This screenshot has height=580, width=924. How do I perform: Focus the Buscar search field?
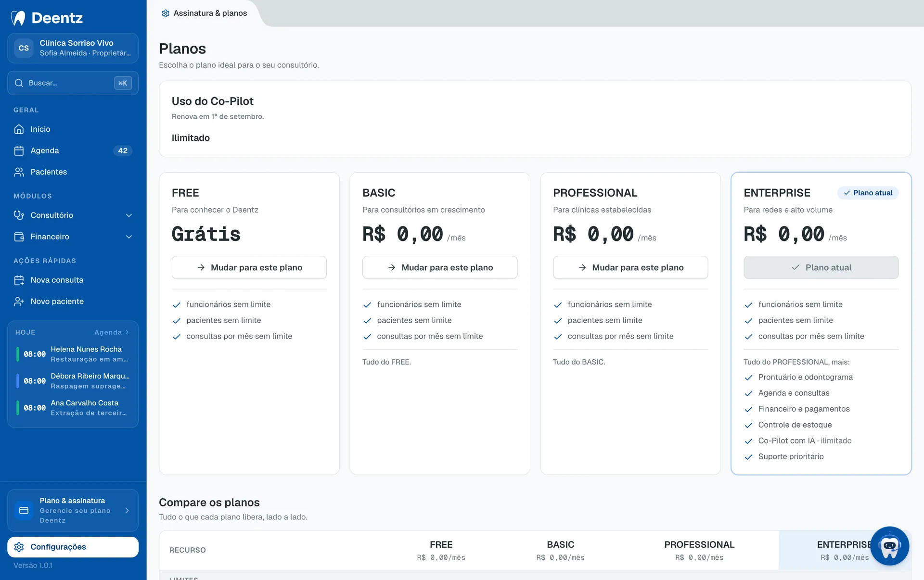pos(73,83)
